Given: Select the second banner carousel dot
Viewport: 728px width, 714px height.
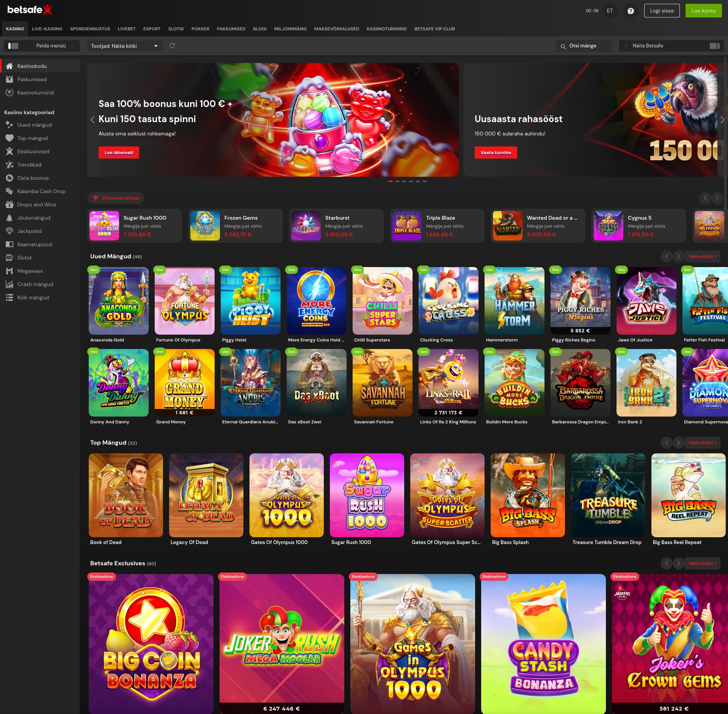Looking at the screenshot, I should coord(397,181).
